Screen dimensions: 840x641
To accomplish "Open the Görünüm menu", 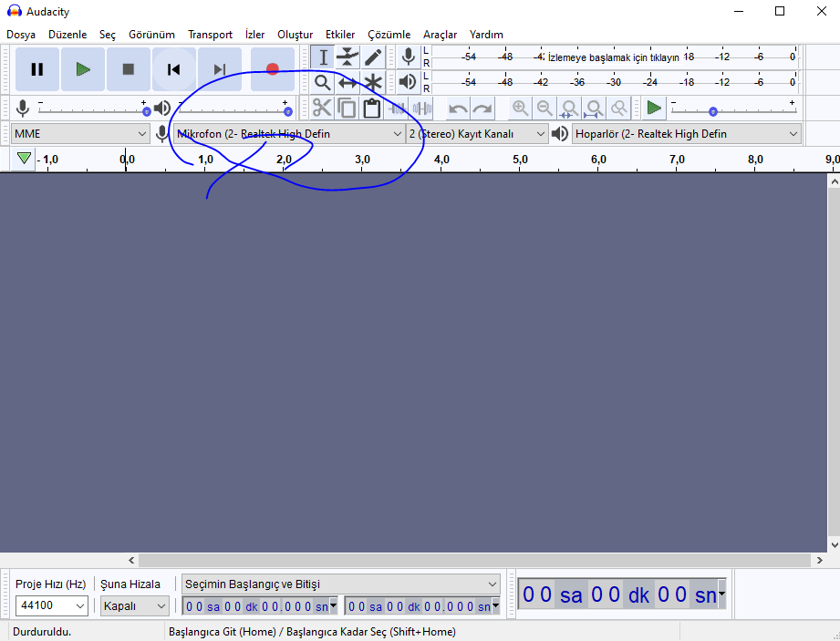I will tap(151, 35).
